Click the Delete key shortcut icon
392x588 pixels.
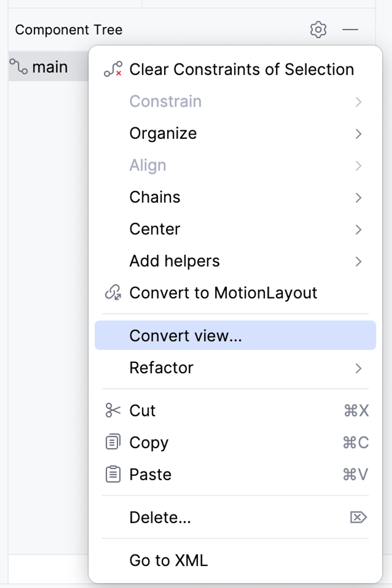[x=358, y=517]
